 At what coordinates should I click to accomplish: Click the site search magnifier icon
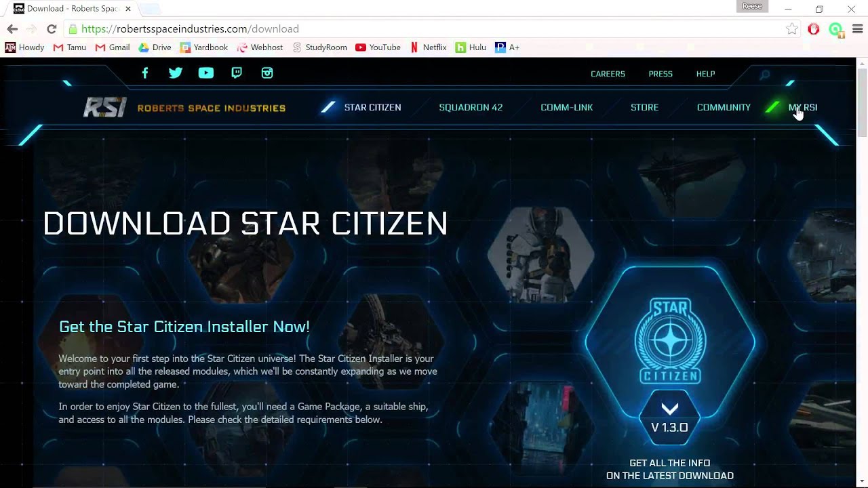coord(765,75)
